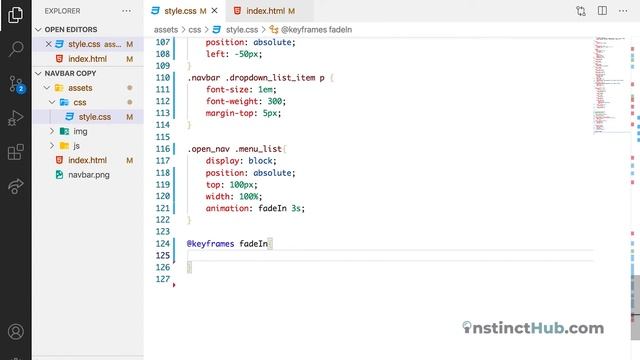
Task: Click '.open_nav .menu_list' selector text
Action: click(x=235, y=149)
